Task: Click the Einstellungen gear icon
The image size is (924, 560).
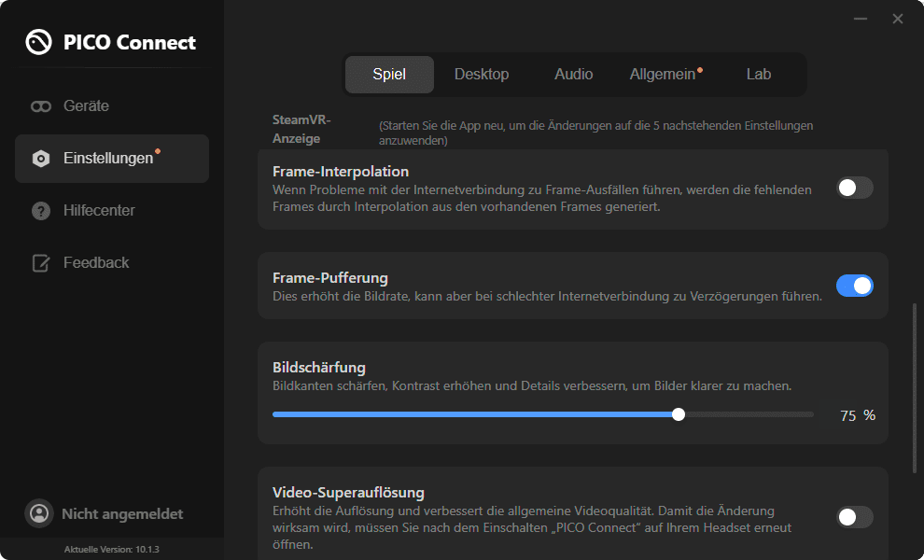Action: [41, 159]
